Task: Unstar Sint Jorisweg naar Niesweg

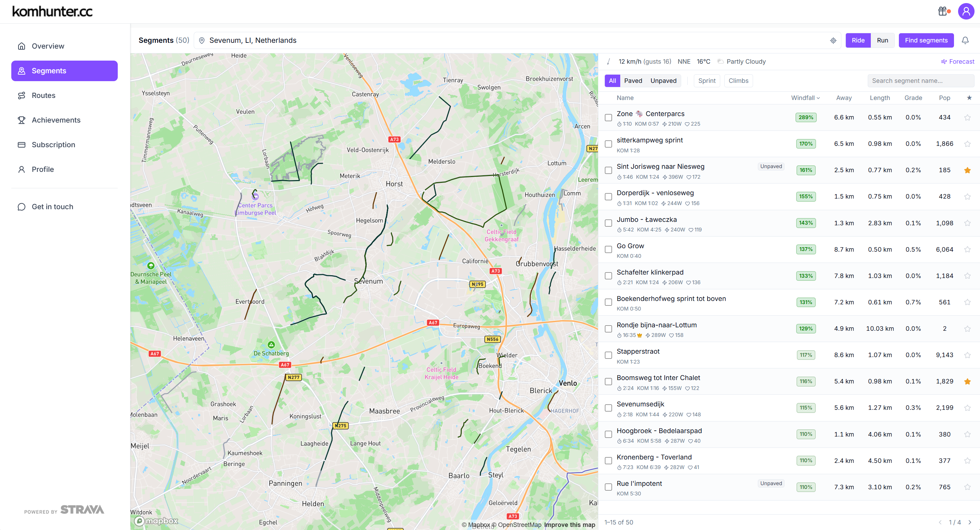Action: tap(967, 171)
